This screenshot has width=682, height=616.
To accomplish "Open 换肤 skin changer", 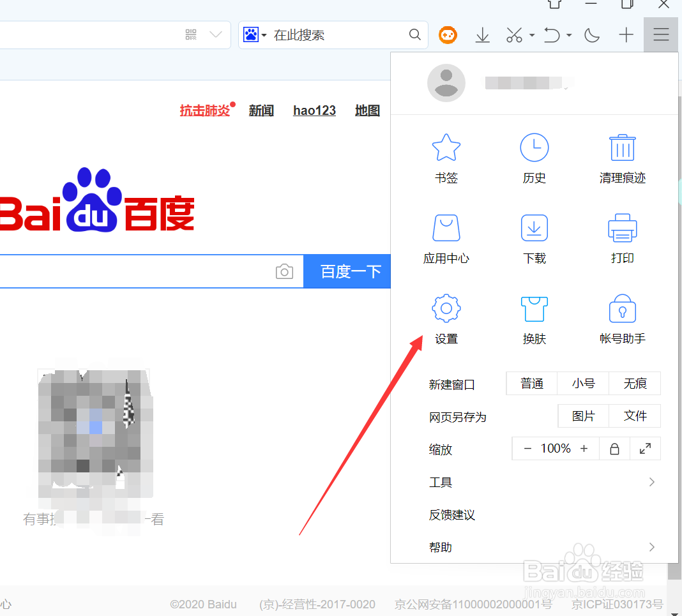I will tap(534, 319).
